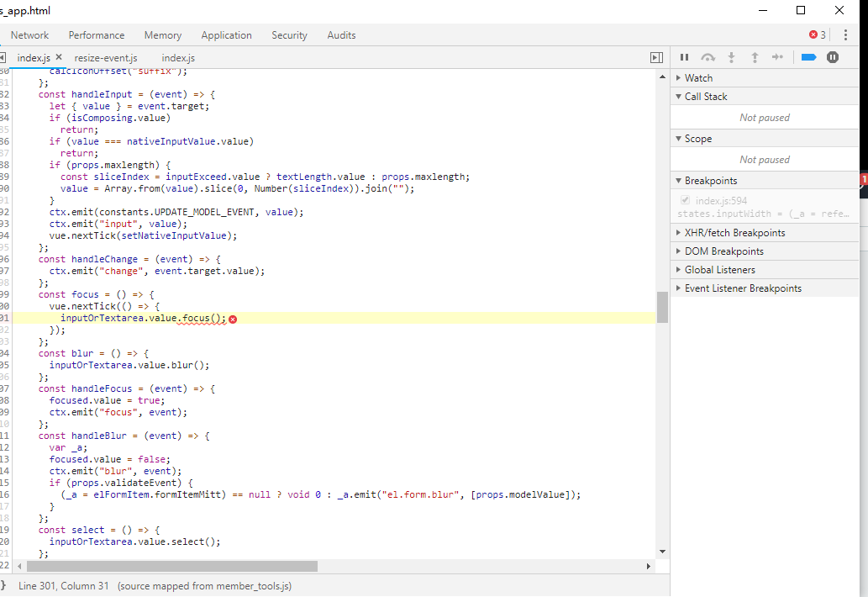Toggle the debugger sidebar pane icon

pos(656,57)
